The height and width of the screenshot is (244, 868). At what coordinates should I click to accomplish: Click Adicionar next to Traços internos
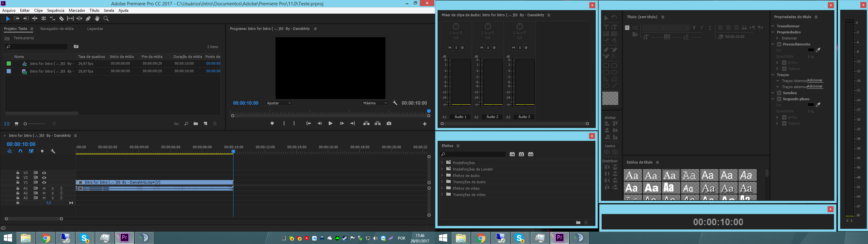pos(815,80)
